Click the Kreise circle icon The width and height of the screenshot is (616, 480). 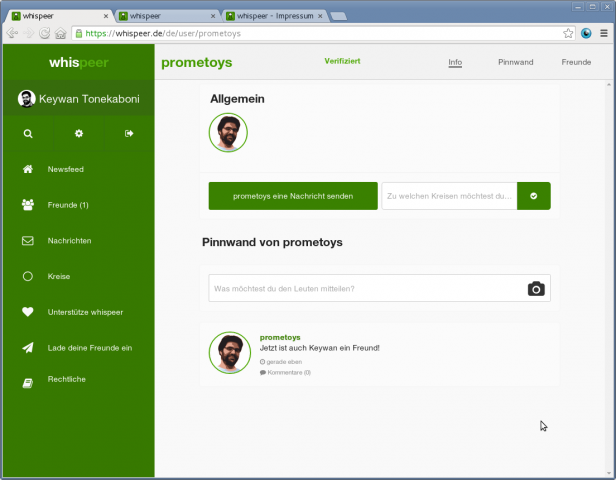tap(28, 277)
